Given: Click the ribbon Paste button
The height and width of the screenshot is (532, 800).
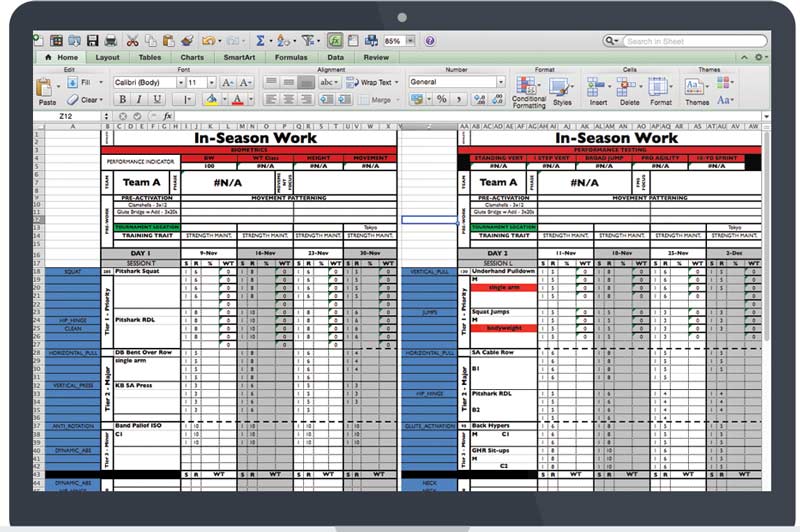Looking at the screenshot, I should (x=46, y=92).
